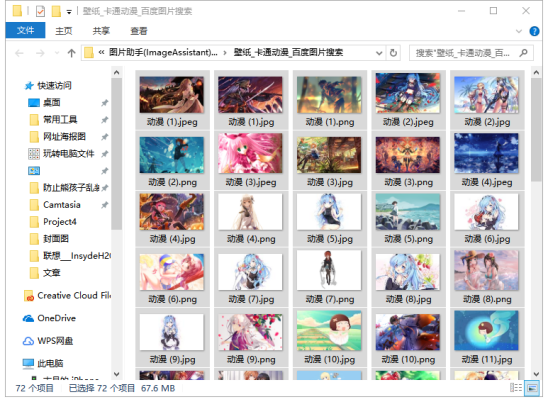Open the Quick Access Toolbar customize dropdown

tap(69, 12)
